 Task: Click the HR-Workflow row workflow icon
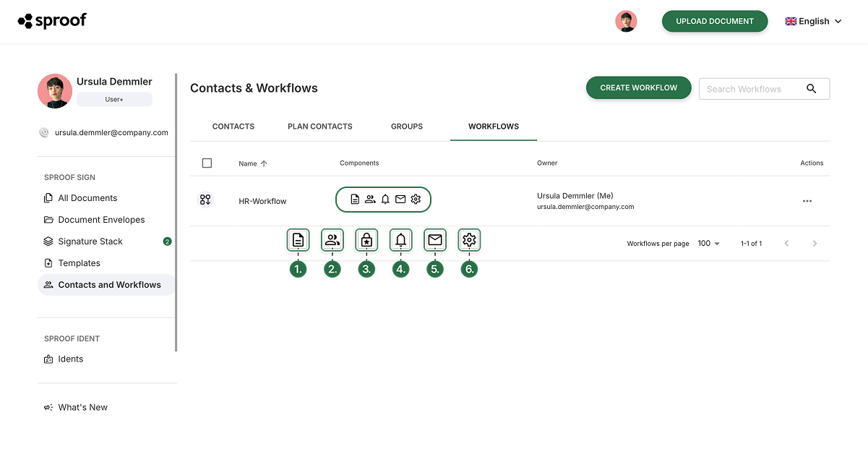click(205, 200)
